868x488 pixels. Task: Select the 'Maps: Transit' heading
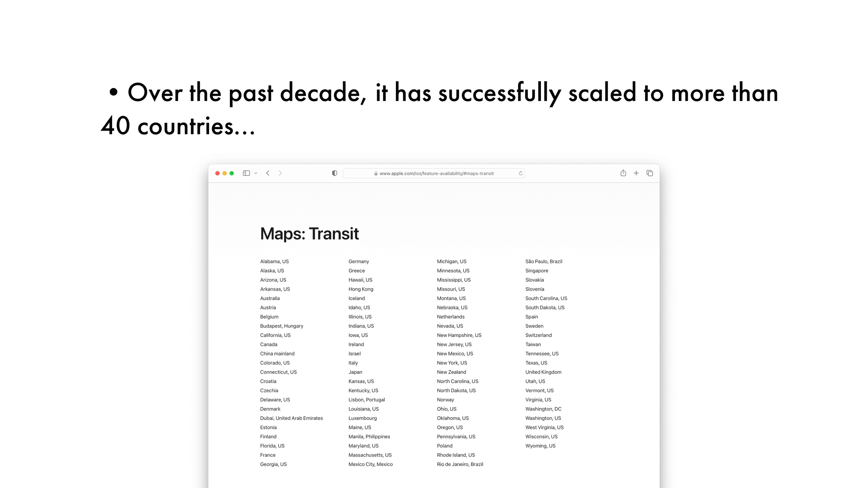tap(309, 234)
